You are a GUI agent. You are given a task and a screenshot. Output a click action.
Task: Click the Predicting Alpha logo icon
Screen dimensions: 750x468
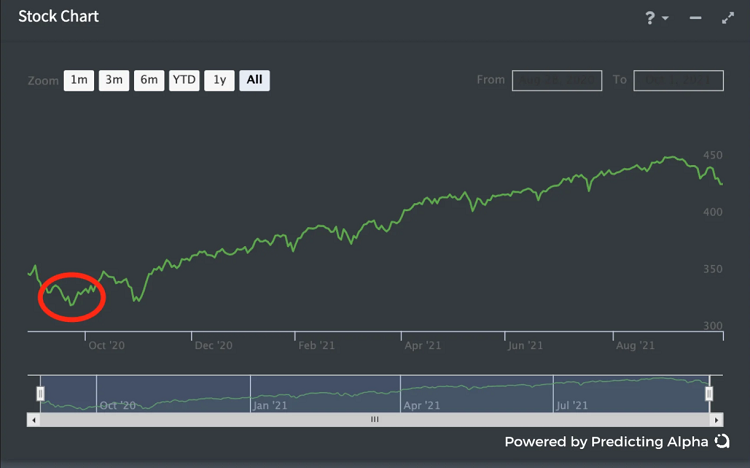(722, 441)
